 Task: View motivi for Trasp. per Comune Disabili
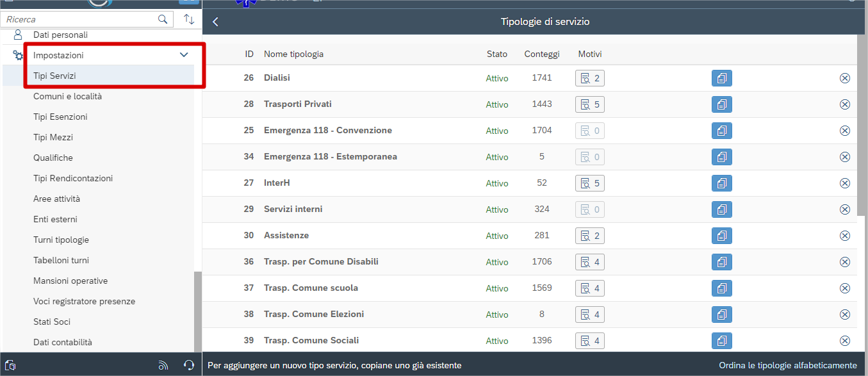(589, 262)
